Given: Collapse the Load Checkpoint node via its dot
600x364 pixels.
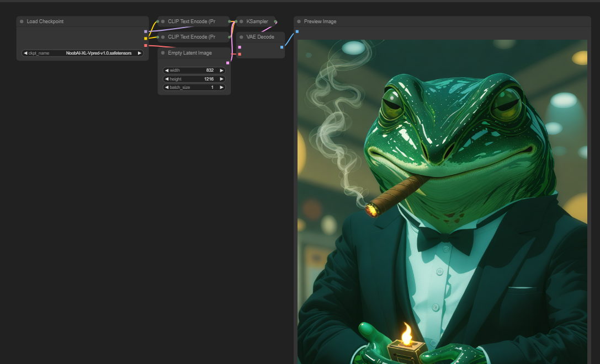Looking at the screenshot, I should tap(22, 22).
